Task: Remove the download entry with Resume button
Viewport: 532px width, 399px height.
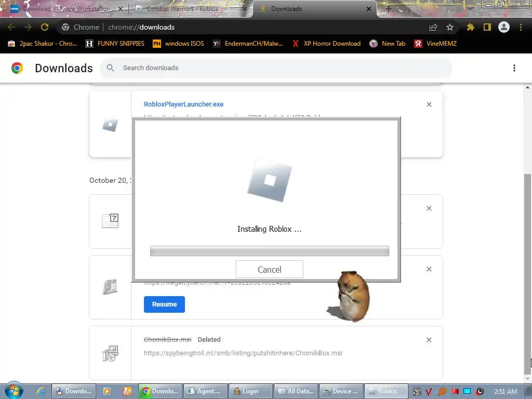Action: tap(429, 269)
